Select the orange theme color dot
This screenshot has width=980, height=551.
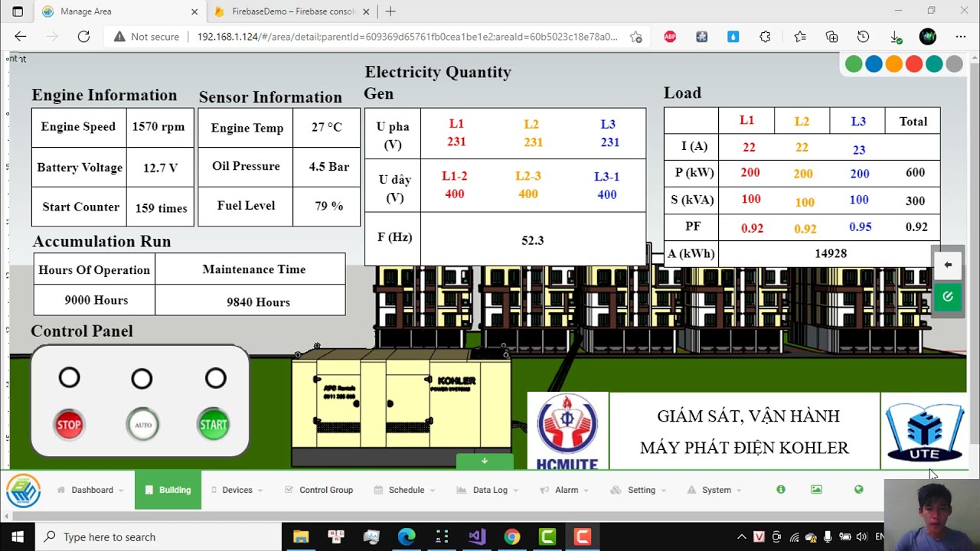click(893, 64)
